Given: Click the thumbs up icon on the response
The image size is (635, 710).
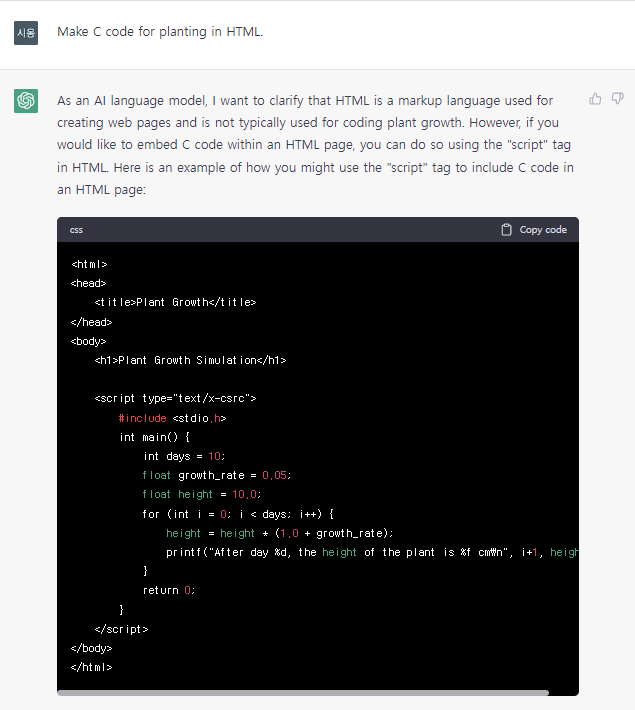Looking at the screenshot, I should click(x=595, y=99).
